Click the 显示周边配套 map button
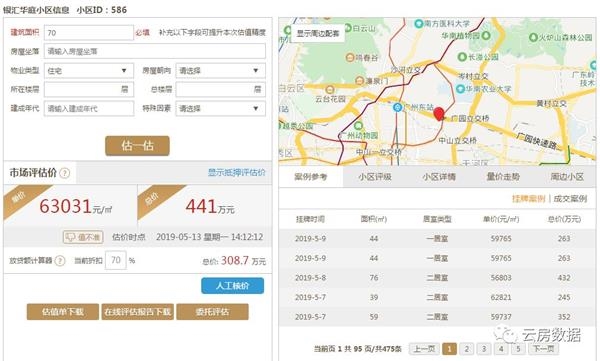This screenshot has width=600, height=361. pyautogui.click(x=318, y=34)
